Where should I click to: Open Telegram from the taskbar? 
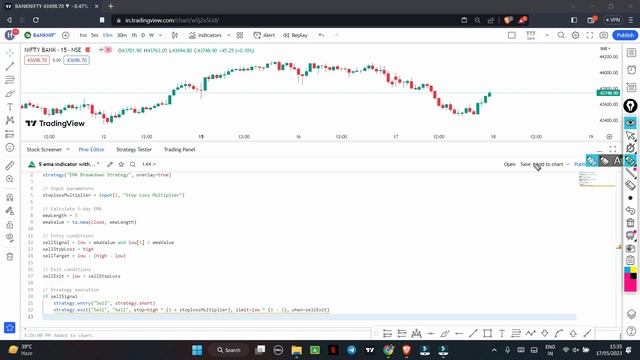(x=351, y=350)
